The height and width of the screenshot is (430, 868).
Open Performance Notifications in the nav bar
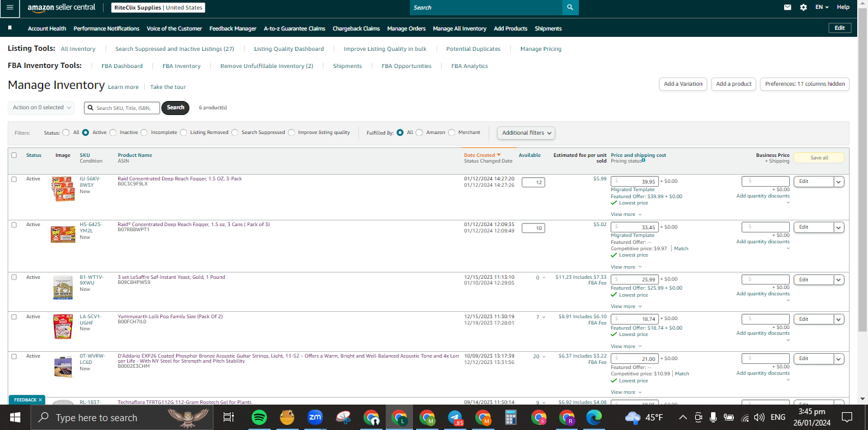point(106,29)
